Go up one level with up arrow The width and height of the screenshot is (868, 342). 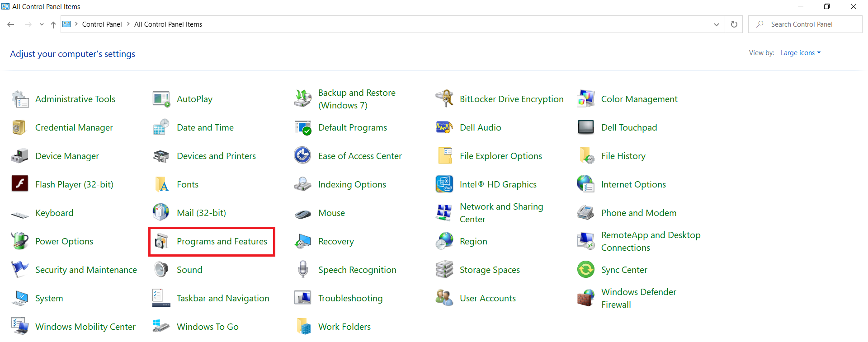pyautogui.click(x=53, y=24)
